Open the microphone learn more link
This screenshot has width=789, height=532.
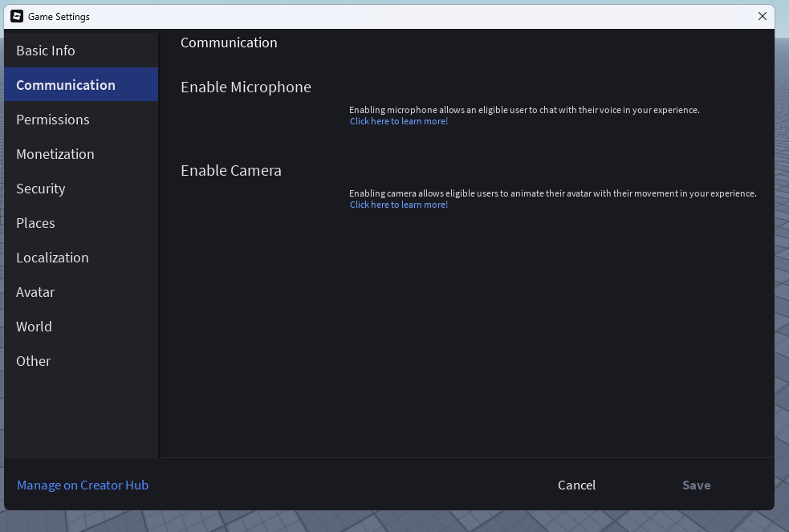(398, 120)
